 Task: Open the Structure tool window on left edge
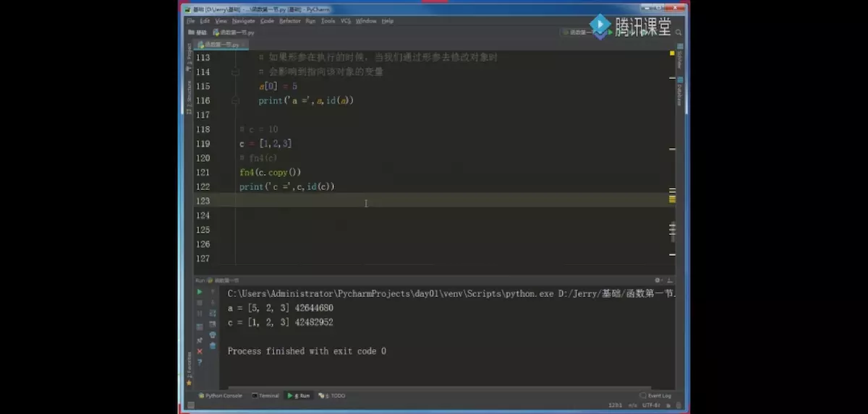(x=190, y=96)
